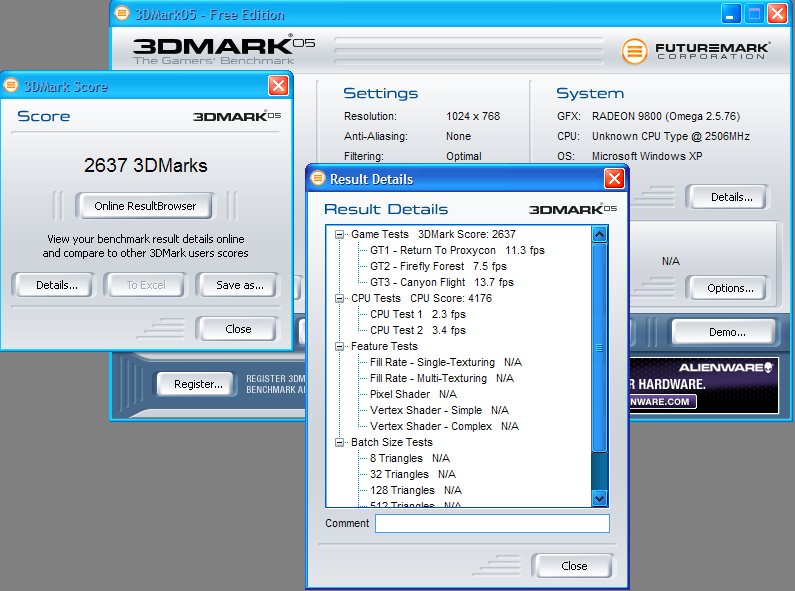
Task: Select Pixel Shader row
Action: (413, 394)
